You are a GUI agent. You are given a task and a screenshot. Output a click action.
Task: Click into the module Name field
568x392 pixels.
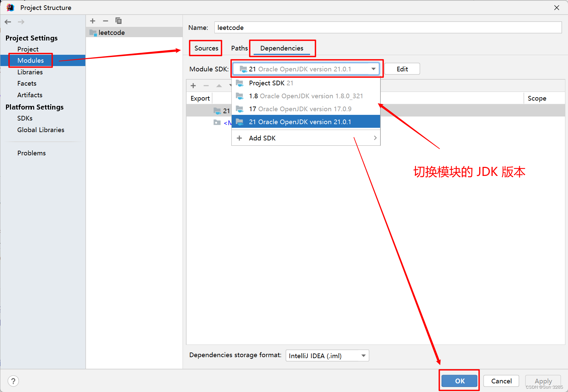tap(388, 28)
